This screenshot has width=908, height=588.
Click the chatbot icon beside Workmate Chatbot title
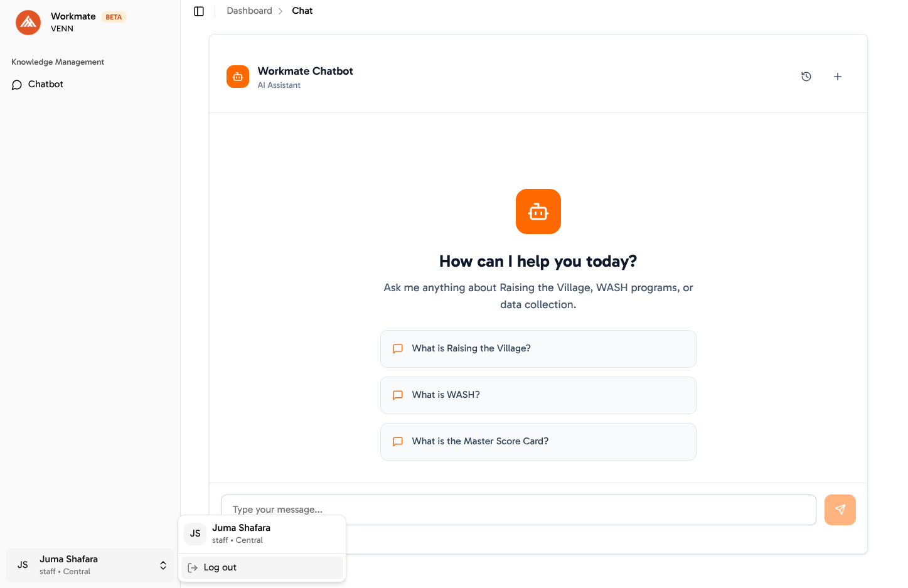click(238, 77)
